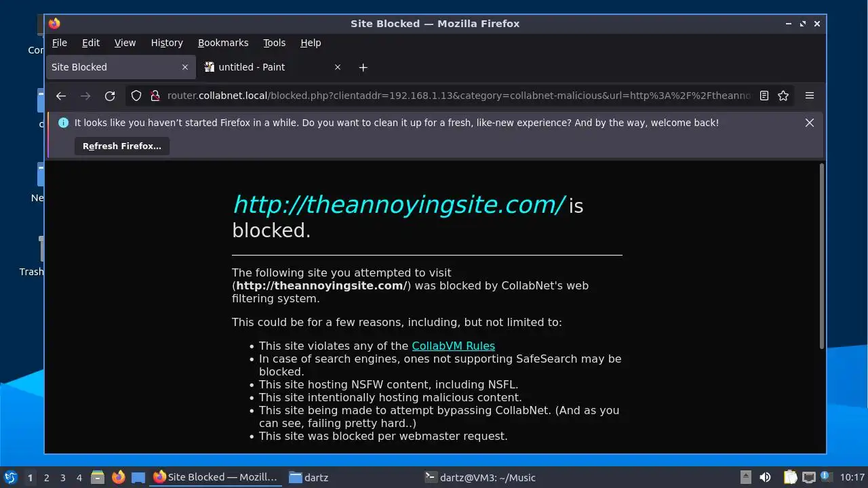Switch to workspace 1
This screenshot has width=868, height=488.
pyautogui.click(x=30, y=478)
